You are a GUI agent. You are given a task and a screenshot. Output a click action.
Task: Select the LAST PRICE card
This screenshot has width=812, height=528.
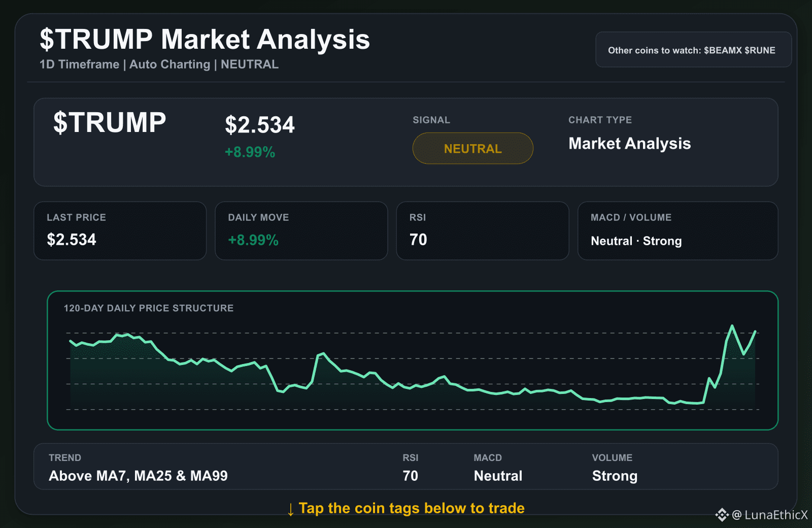[120, 231]
